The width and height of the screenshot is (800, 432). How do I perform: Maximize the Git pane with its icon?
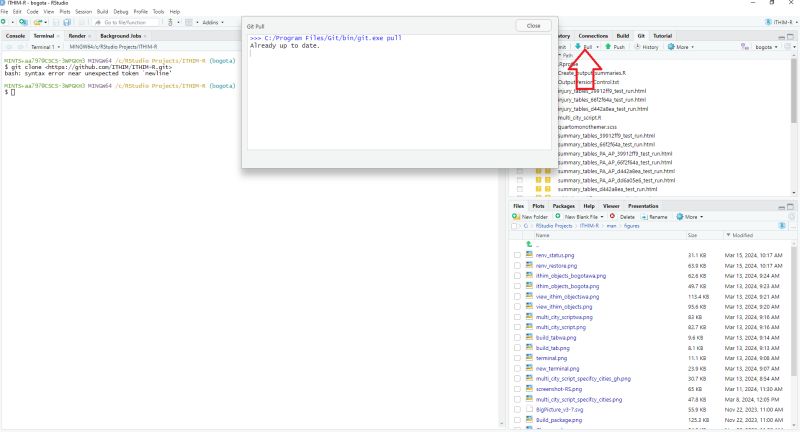(790, 36)
